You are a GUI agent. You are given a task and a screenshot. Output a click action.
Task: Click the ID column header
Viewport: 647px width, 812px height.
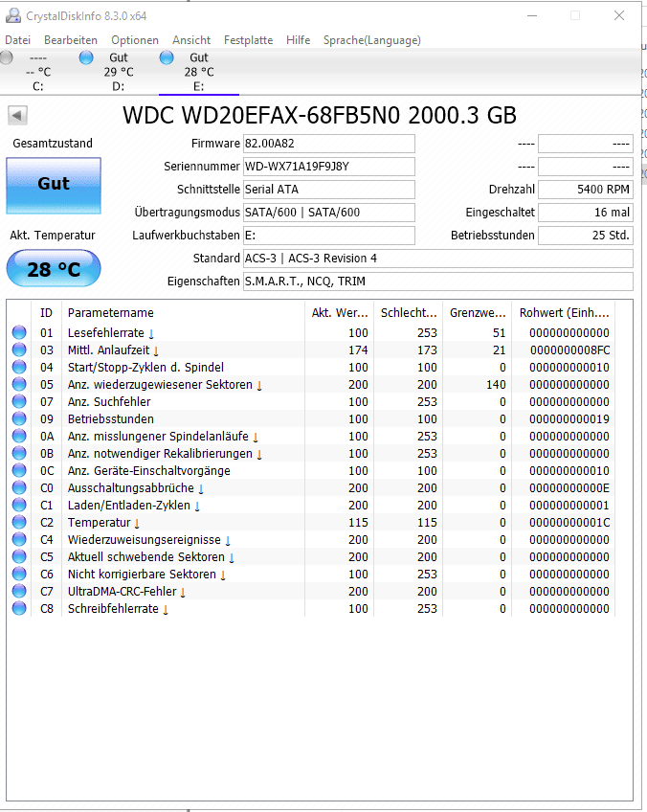click(x=47, y=313)
